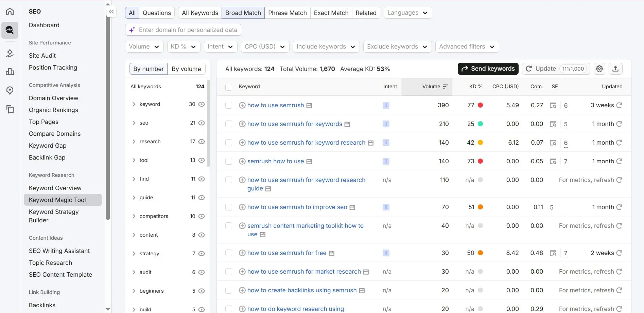Click the red KD indicator for 'how to use semrush'

[x=480, y=105]
